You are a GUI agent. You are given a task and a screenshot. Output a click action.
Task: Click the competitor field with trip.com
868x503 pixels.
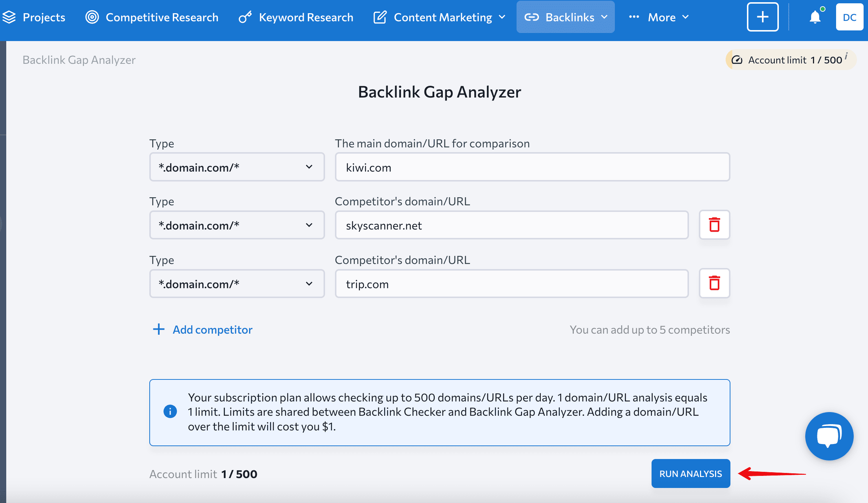[512, 284]
